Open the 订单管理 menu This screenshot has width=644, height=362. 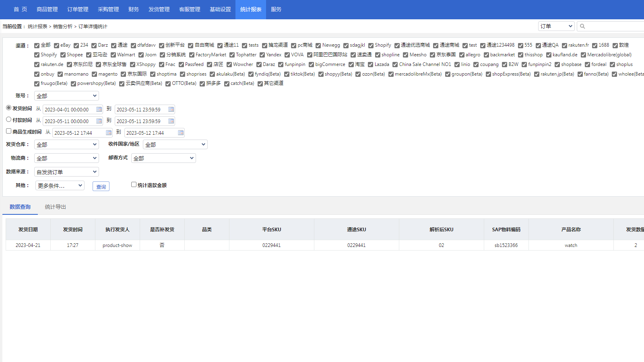pos(78,9)
